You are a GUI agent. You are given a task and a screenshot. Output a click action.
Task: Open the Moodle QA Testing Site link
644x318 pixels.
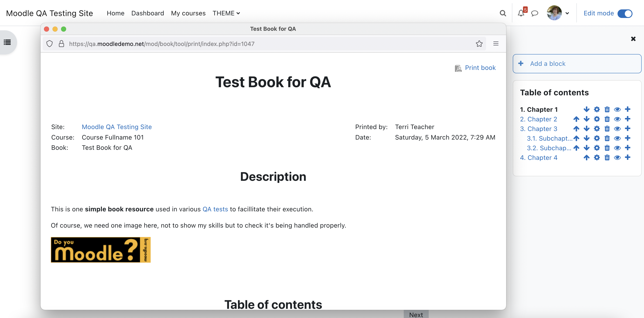[117, 127]
